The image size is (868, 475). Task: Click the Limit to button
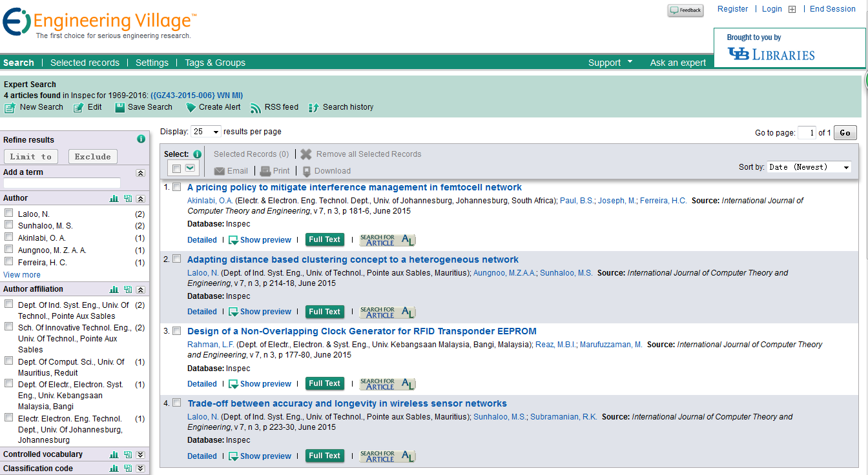click(31, 156)
